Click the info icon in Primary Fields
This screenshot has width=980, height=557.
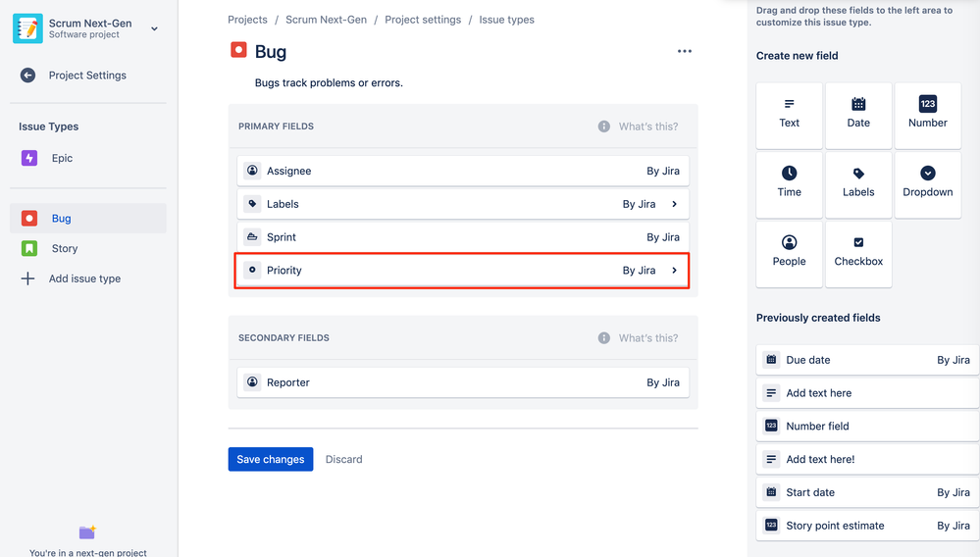coord(603,127)
